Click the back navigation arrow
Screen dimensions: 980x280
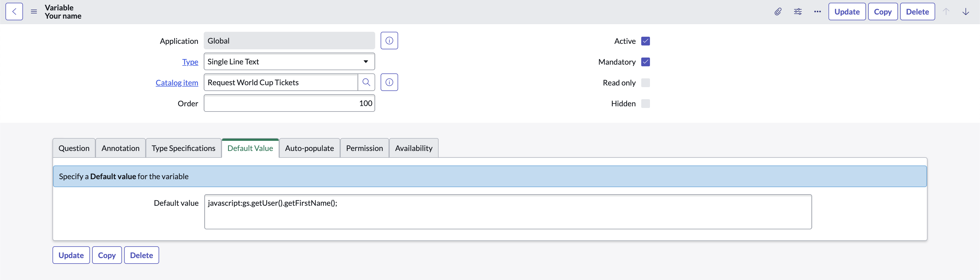pos(14,12)
